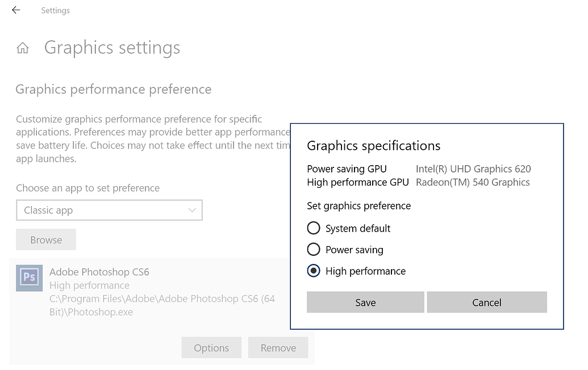Screen dimensions: 588x370
Task: Open Options for Adobe Photoshop CS6
Action: point(211,347)
